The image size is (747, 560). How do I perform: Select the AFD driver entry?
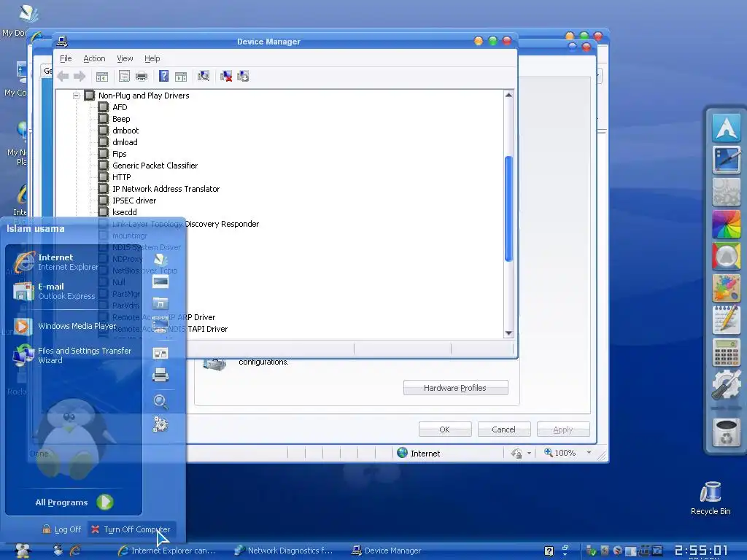tap(120, 107)
